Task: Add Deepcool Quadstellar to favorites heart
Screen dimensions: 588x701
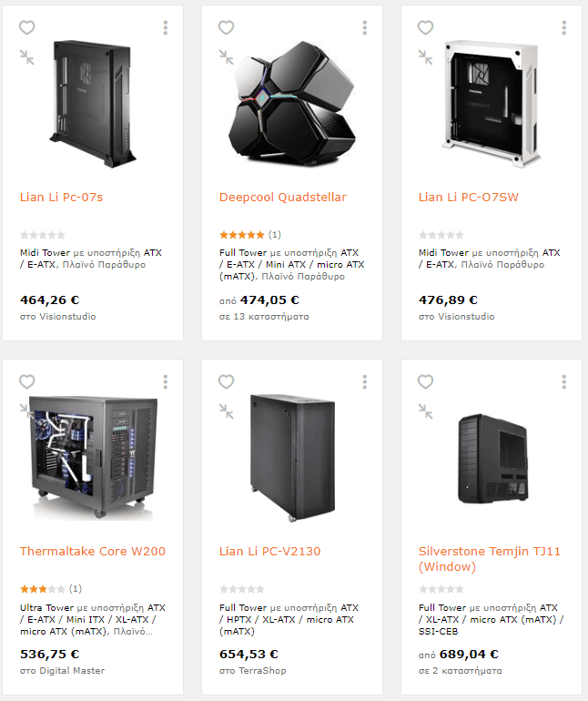Action: coord(227,27)
